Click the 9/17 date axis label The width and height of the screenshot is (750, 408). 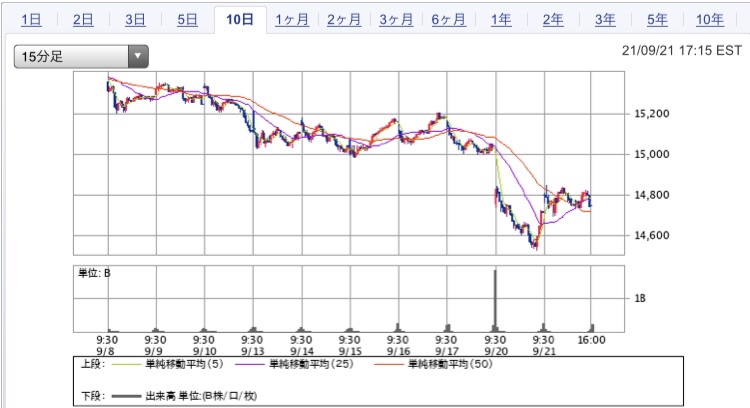point(447,351)
